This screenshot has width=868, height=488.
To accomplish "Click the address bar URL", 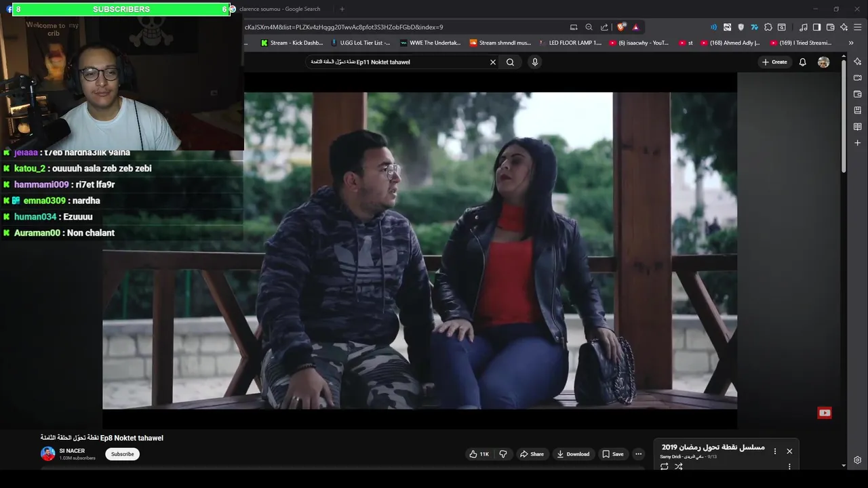I will pyautogui.click(x=343, y=27).
